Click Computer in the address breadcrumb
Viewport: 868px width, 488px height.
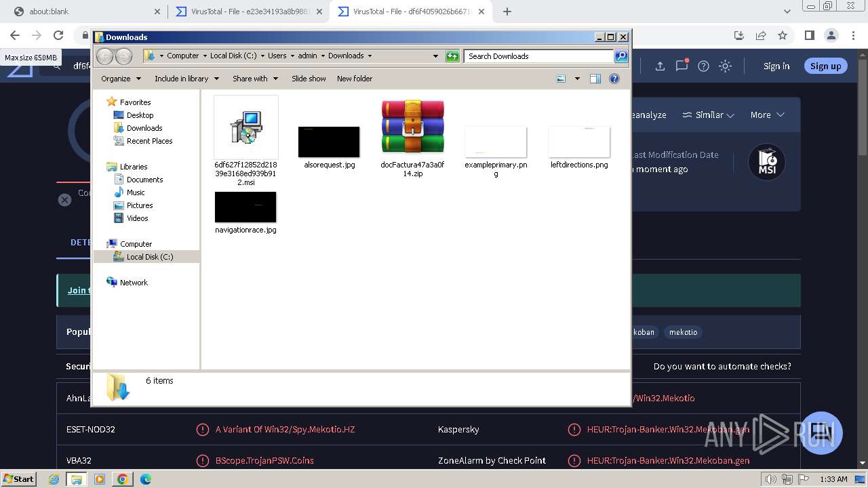(x=182, y=56)
